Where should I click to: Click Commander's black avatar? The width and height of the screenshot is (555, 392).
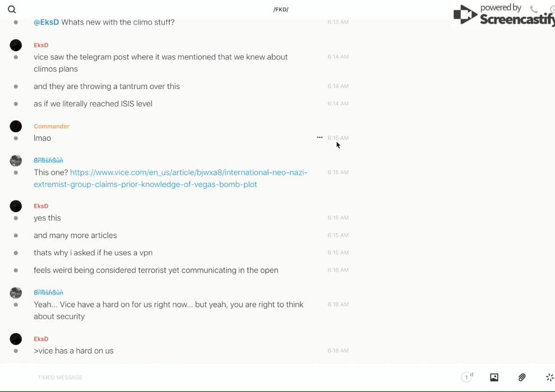point(16,127)
